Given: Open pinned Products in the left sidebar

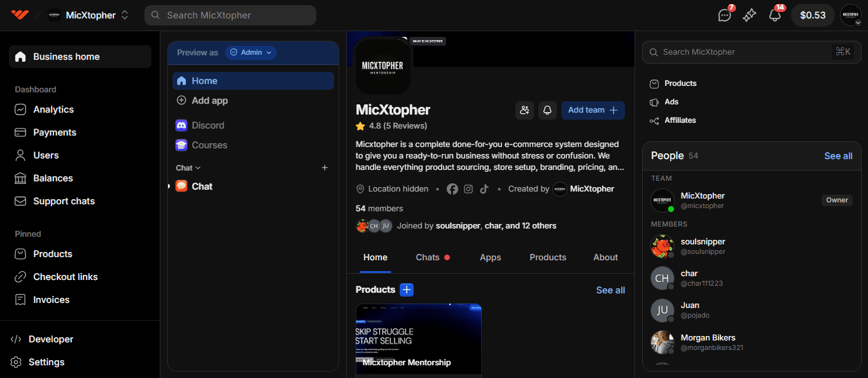Looking at the screenshot, I should [80, 254].
